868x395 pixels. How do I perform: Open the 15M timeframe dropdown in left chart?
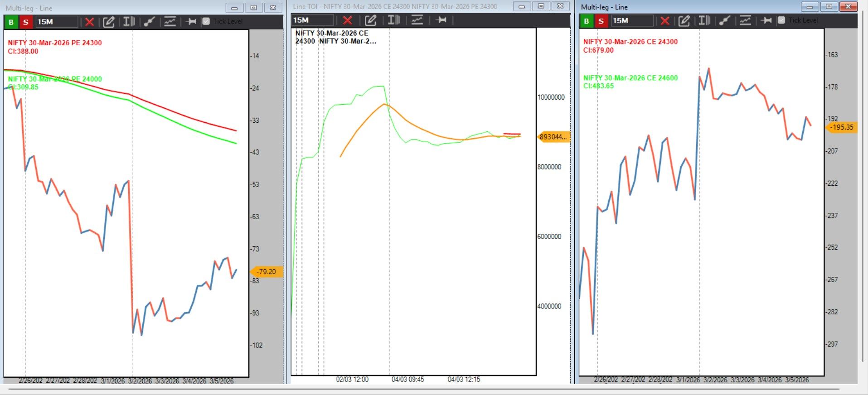[x=57, y=22]
